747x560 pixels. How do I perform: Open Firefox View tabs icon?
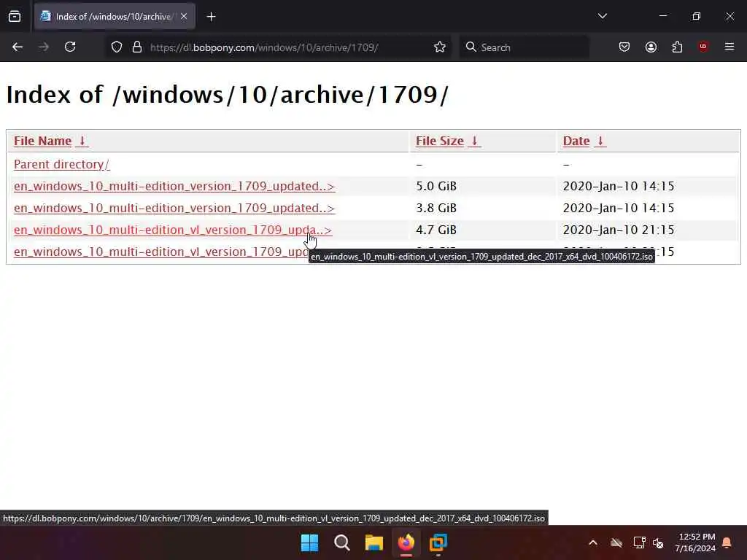click(15, 17)
